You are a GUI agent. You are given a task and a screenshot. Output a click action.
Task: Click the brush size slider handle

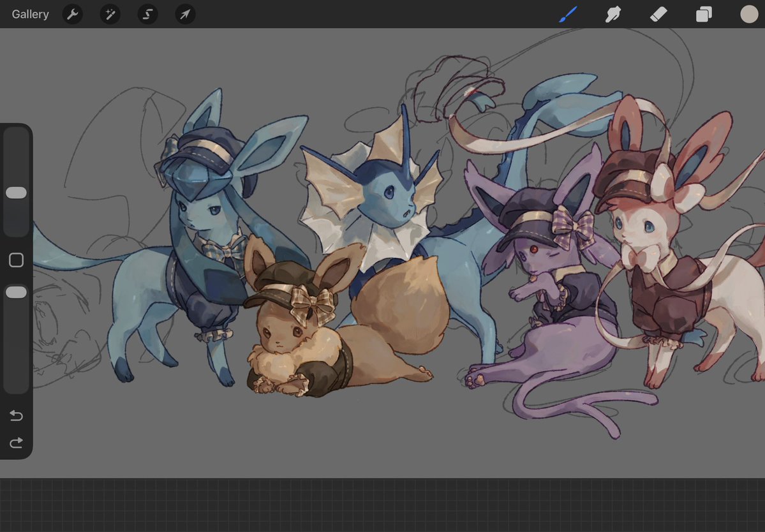click(x=16, y=193)
